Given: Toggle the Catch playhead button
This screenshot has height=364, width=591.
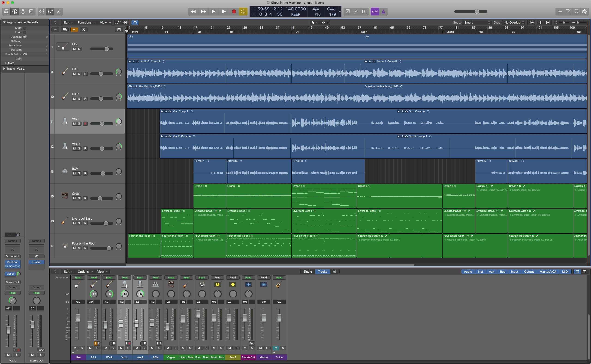Looking at the screenshot, I should [x=135, y=22].
